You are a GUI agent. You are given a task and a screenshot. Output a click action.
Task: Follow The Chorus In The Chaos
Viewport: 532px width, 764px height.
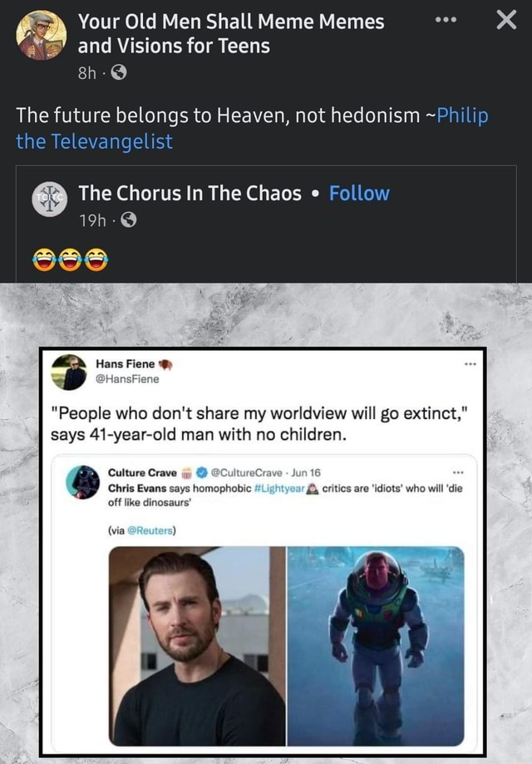tap(360, 194)
